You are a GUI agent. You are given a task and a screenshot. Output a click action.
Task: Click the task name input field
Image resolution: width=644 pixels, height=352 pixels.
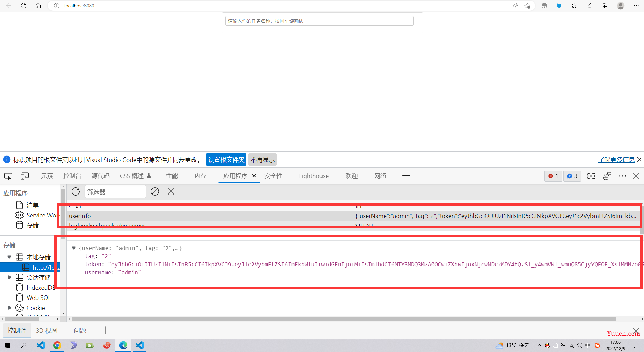(x=319, y=21)
